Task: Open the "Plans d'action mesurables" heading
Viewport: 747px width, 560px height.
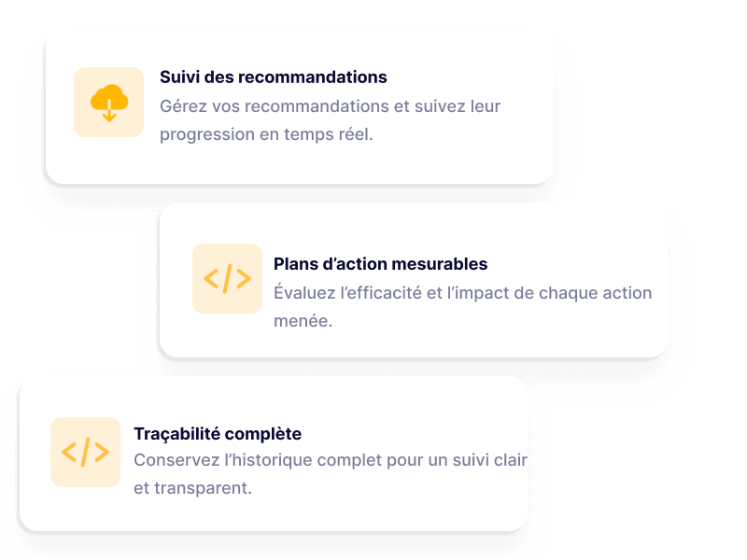Action: tap(380, 264)
